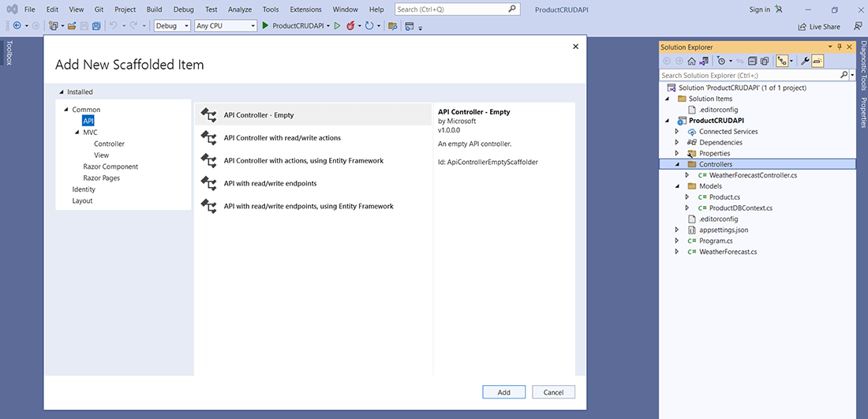Click the Pending Changes Filter clock icon
The image size is (868, 419).
click(x=720, y=61)
